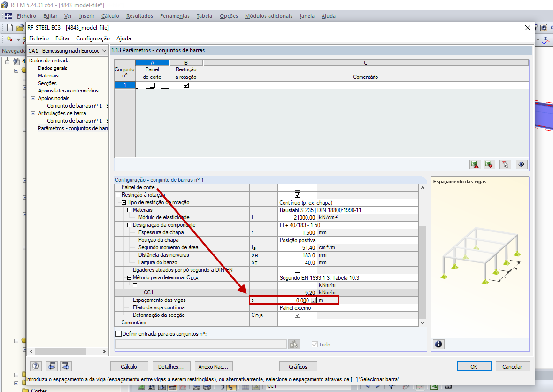Image resolution: width=553 pixels, height=392 pixels.
Task: Collapse Método para determinar CD,A group
Action: (130, 277)
